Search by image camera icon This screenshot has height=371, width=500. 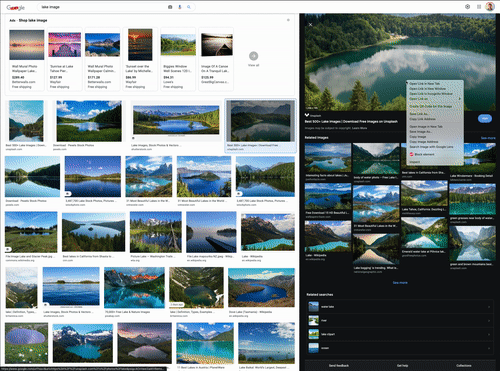coord(170,7)
